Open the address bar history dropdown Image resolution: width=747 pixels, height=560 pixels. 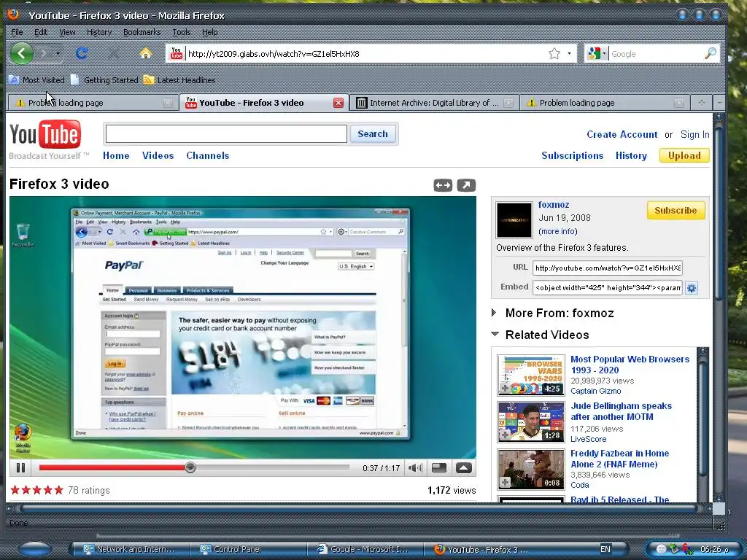click(x=569, y=53)
